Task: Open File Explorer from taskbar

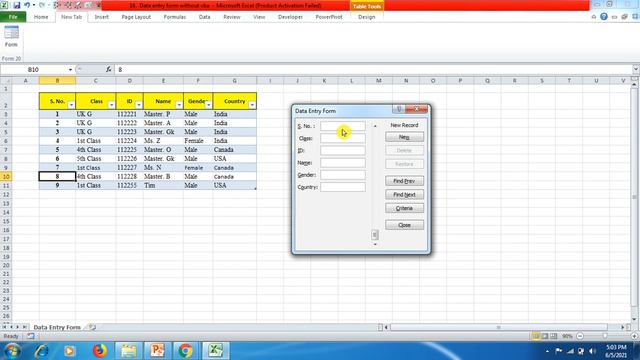Action: [129, 351]
